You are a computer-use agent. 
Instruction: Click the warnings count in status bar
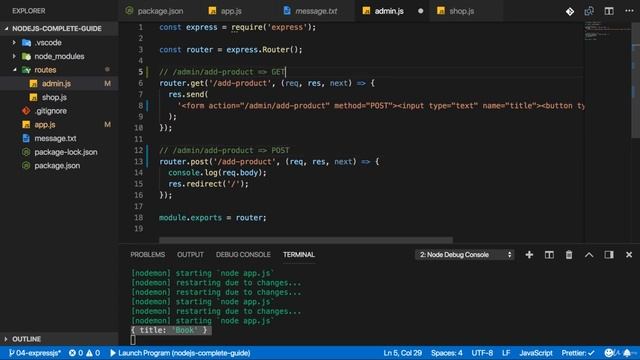tap(93, 353)
